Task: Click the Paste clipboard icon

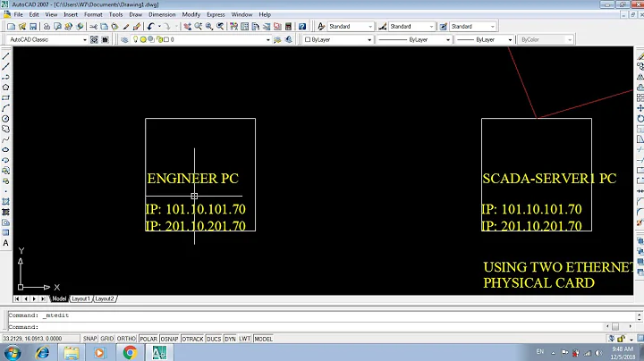Action: click(115, 26)
